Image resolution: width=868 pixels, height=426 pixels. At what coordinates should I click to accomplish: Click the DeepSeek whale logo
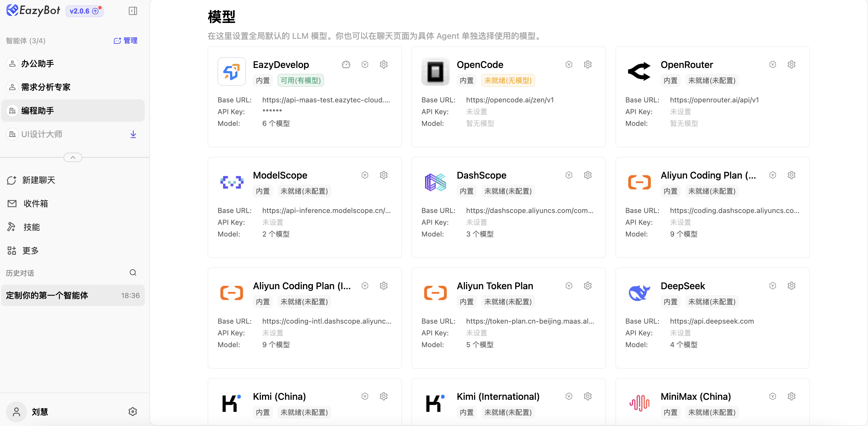tap(639, 292)
